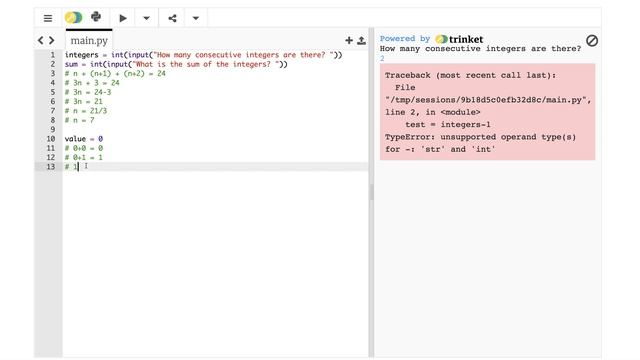
Task: Click comment '# n + (n+1) + (n+2) = 24'
Action: point(115,73)
